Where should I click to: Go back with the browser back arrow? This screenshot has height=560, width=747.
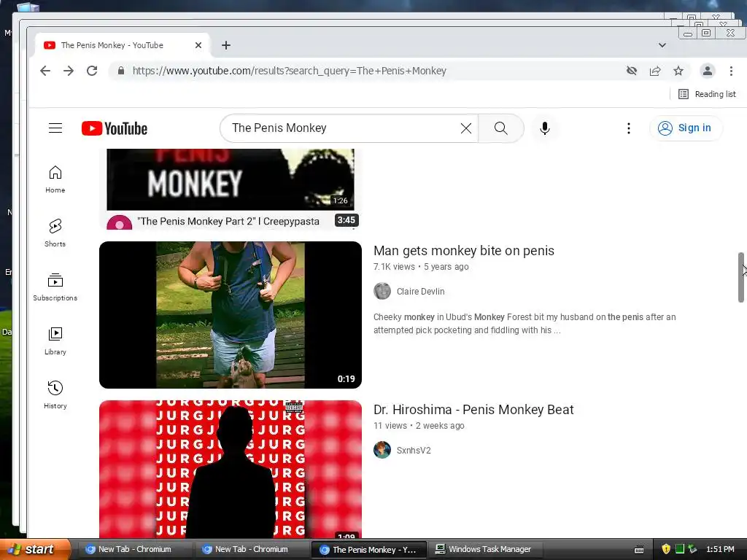click(45, 71)
